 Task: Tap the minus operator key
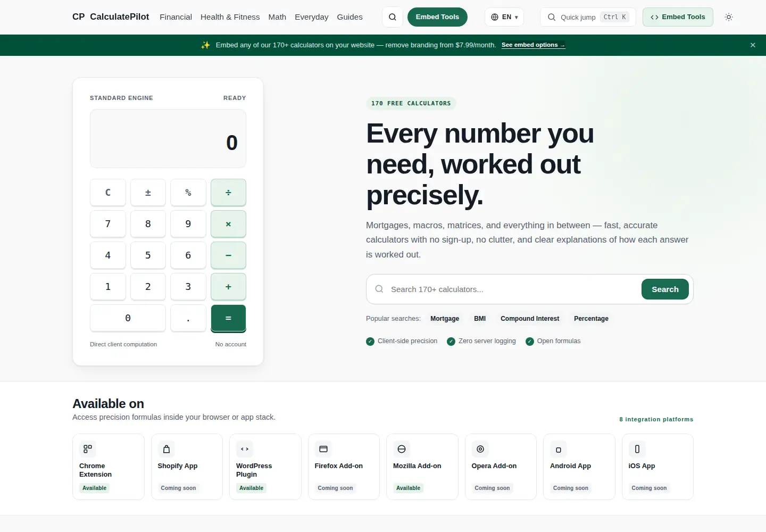(x=228, y=255)
